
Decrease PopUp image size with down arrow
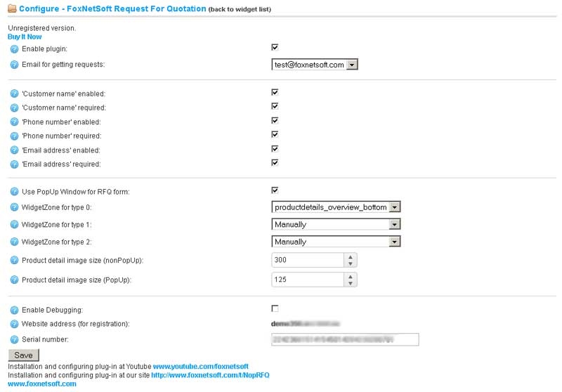click(x=351, y=283)
